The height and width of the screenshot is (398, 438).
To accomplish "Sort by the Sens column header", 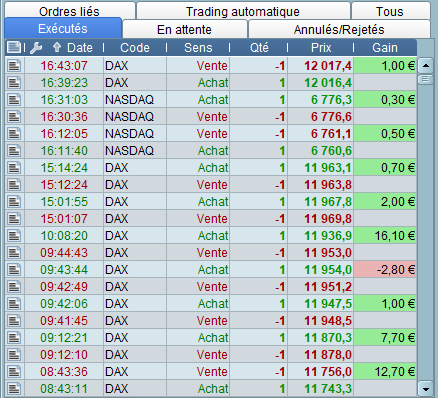I will [x=198, y=48].
